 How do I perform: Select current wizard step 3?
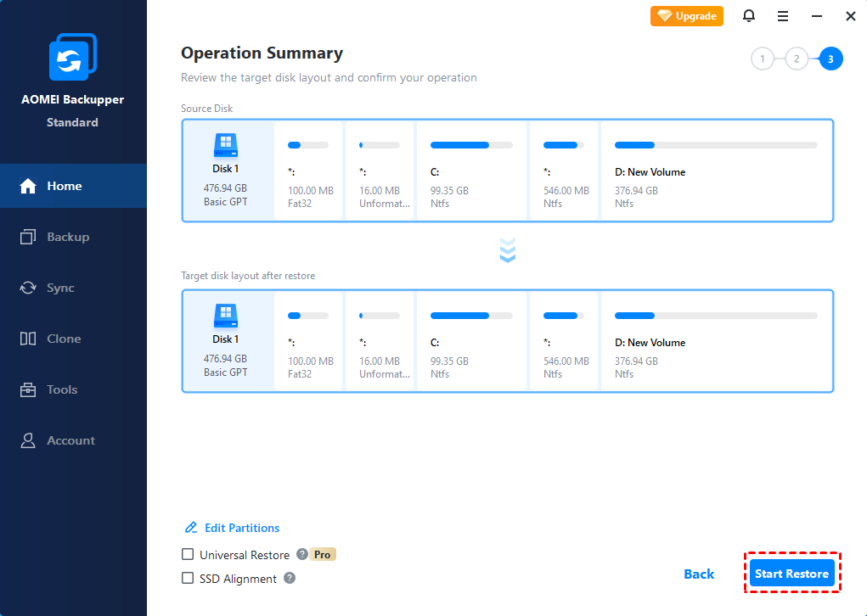click(830, 59)
